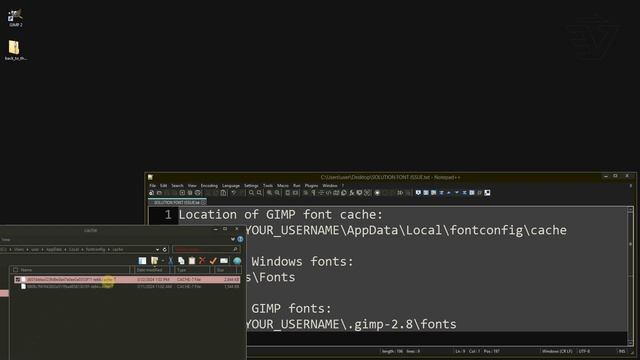Image resolution: width=640 pixels, height=360 pixels.
Task: Click the Open file icon in Notepad++ toolbar
Action: (x=159, y=193)
